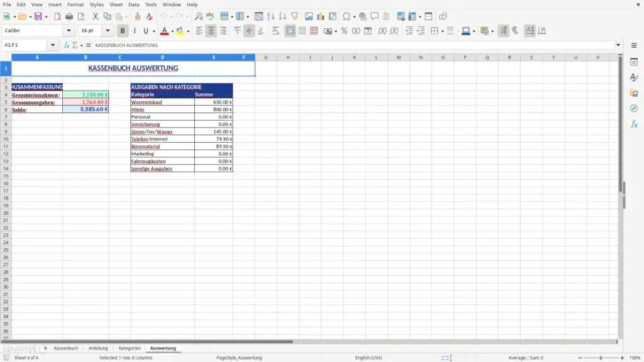This screenshot has height=362, width=644.
Task: Activate Clone Formatting paintbrush
Action: 138,16
